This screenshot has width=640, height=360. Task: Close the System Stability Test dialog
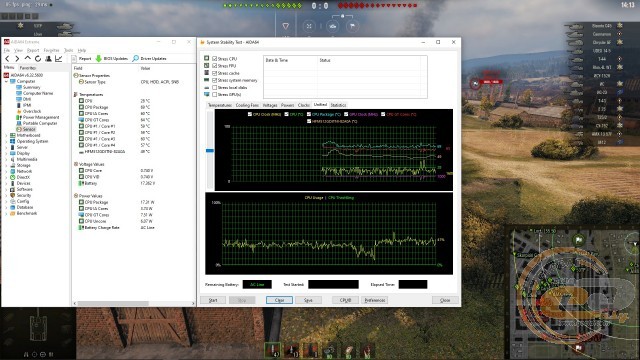[445, 300]
